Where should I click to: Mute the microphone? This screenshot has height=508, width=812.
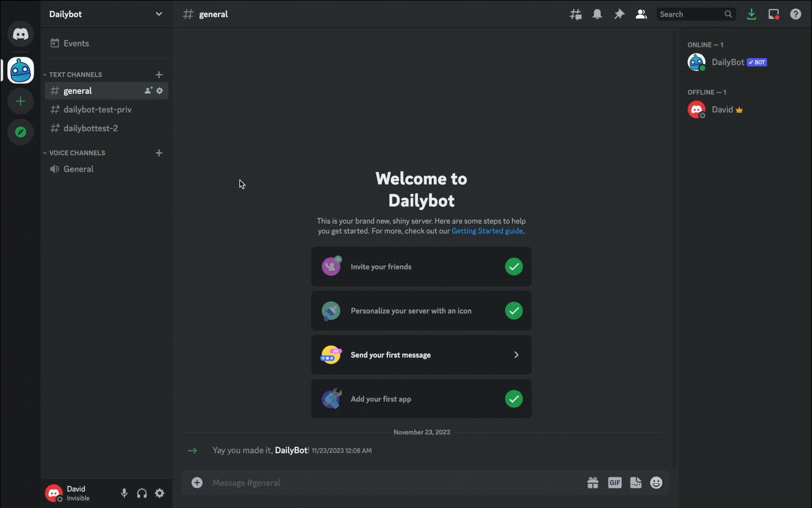(x=124, y=493)
